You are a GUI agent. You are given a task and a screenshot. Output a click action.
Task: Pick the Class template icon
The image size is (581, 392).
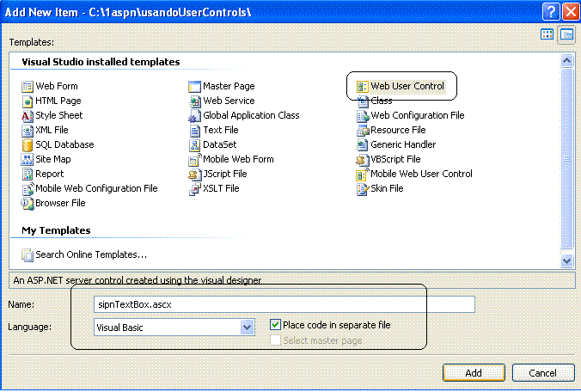click(363, 101)
